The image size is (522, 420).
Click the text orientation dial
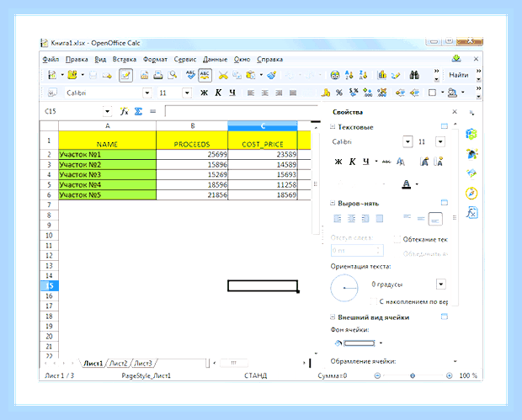(x=344, y=288)
